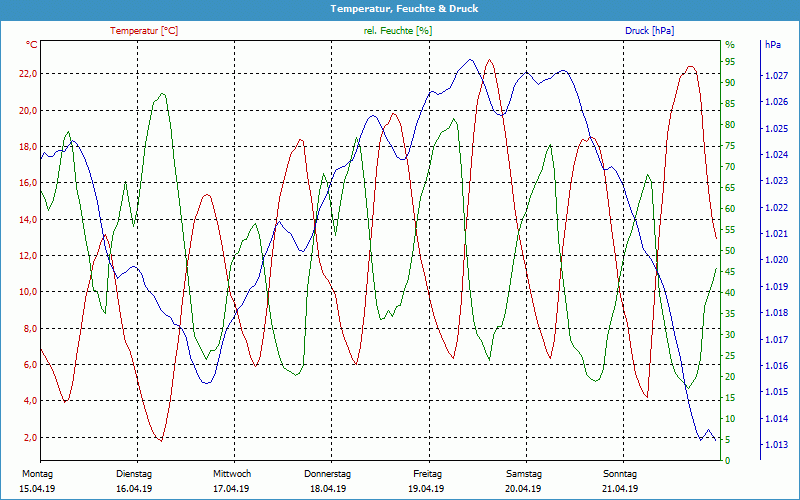
Task: Select the red 'Temperatur [°C]' legend label
Action: 144,31
